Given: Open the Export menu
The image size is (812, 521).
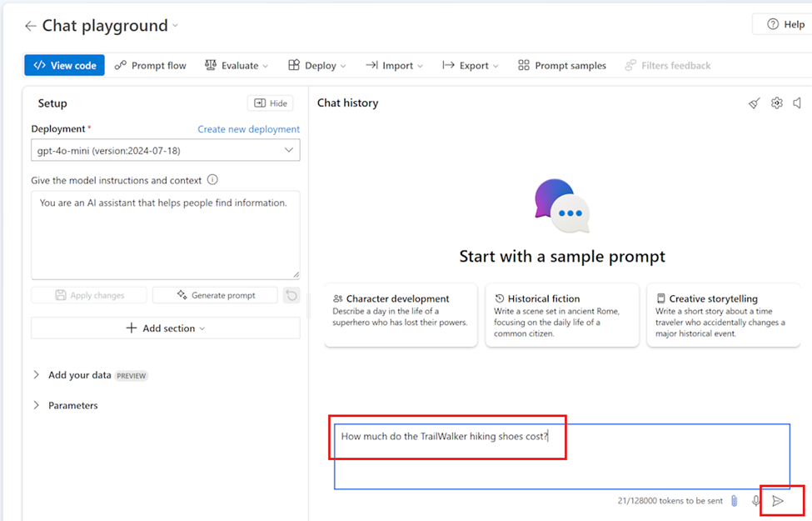Looking at the screenshot, I should click(x=471, y=65).
